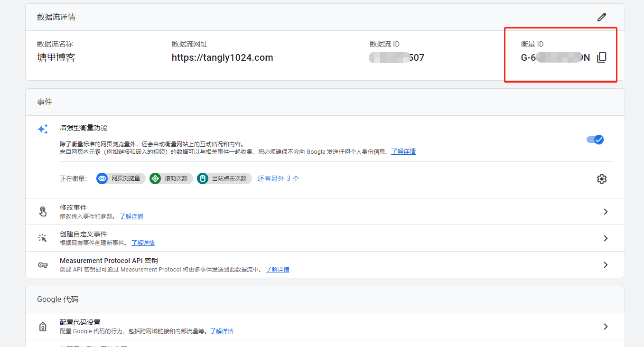Click the 滚动次数 green scroll icon chip
The height and width of the screenshot is (347, 644).
click(x=171, y=178)
